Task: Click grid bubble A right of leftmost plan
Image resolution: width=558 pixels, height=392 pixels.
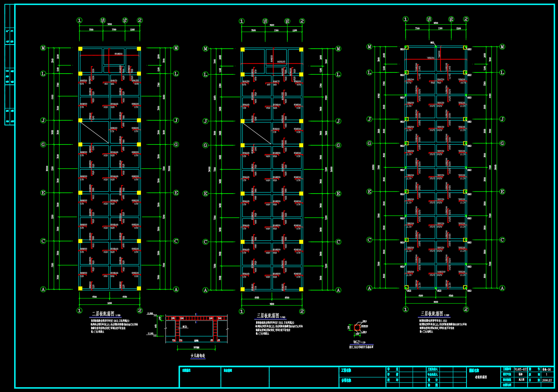Action: (176, 289)
